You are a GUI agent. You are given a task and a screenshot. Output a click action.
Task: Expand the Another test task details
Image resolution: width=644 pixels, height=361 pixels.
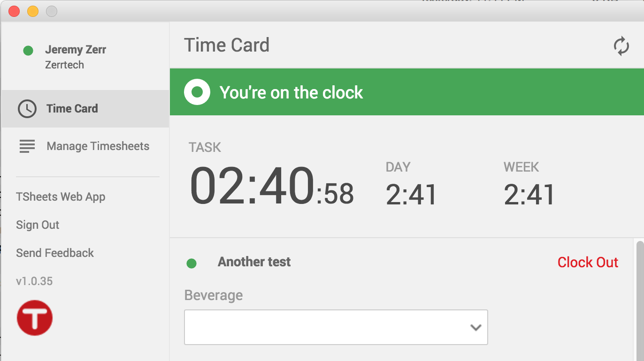(254, 262)
